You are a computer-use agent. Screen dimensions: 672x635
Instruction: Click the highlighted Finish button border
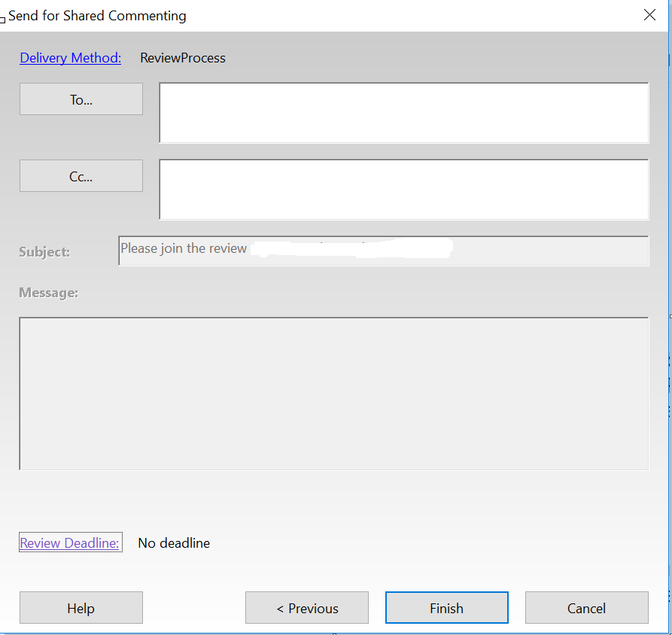(x=446, y=594)
